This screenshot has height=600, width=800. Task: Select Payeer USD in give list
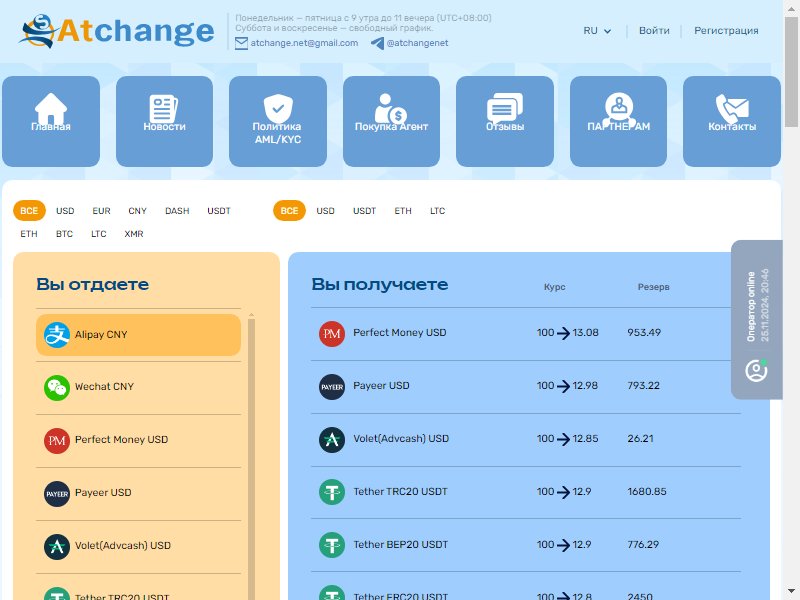tap(138, 493)
